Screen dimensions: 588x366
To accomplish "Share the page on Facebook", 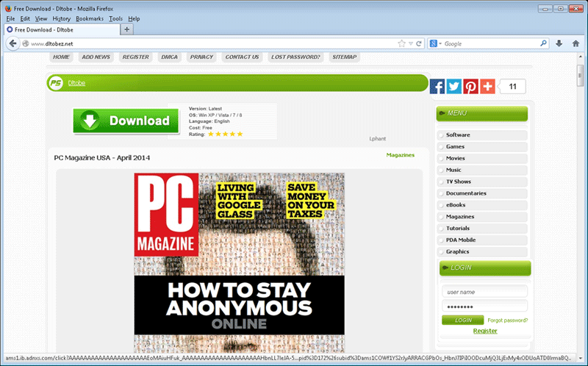I will click(437, 87).
